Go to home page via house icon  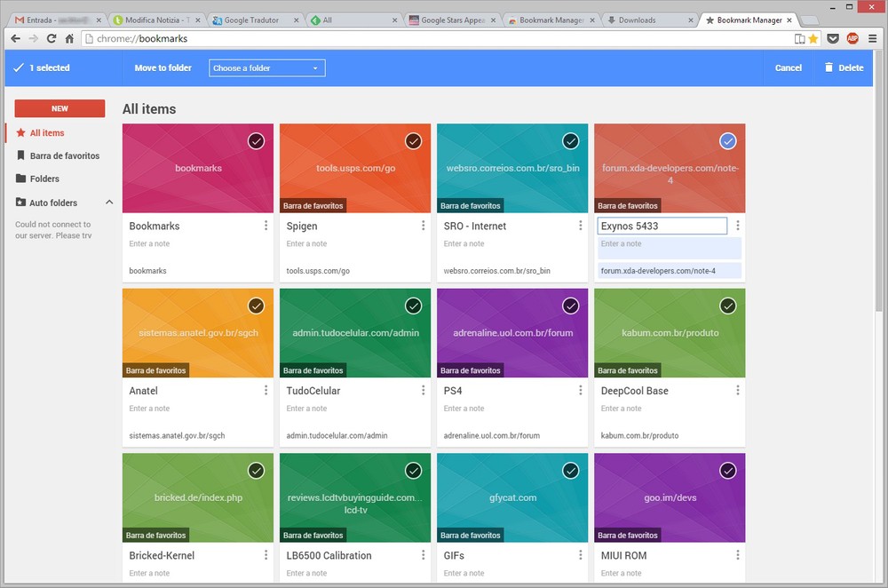tap(69, 39)
